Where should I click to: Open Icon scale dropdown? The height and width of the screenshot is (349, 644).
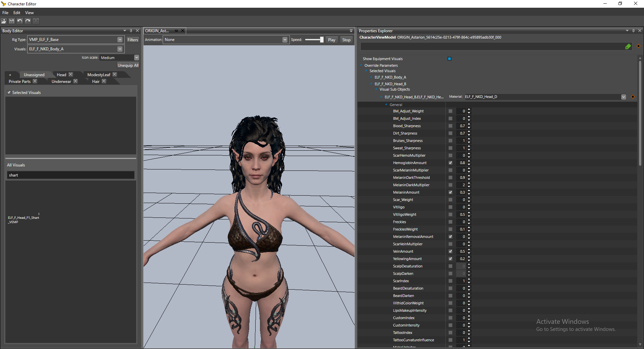point(137,58)
